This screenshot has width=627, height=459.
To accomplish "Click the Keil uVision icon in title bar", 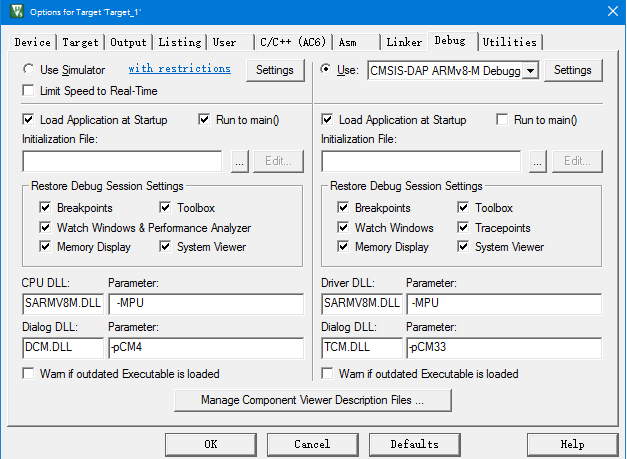I will click(17, 11).
